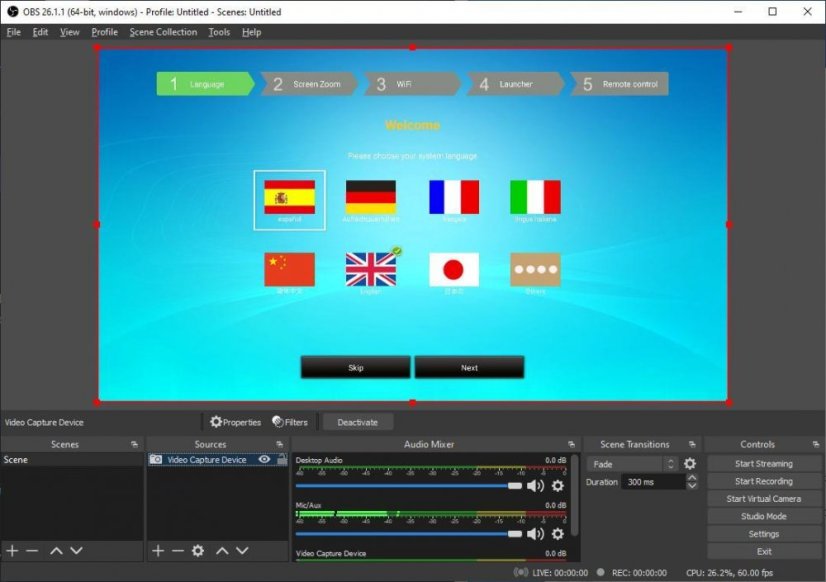Increase transition duration with the up stepper

[x=693, y=477]
